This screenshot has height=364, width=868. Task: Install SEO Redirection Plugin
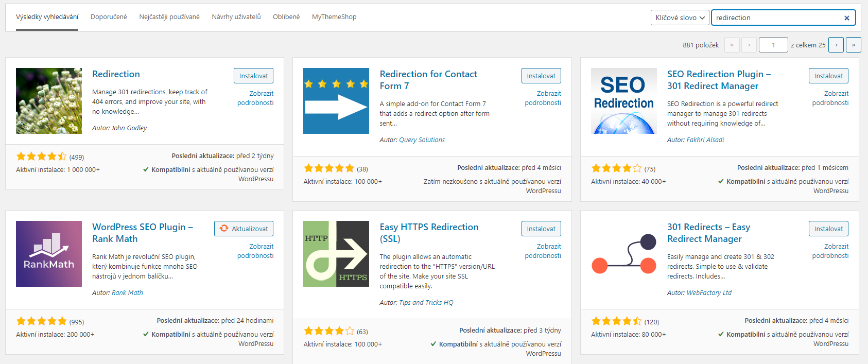[x=828, y=76]
